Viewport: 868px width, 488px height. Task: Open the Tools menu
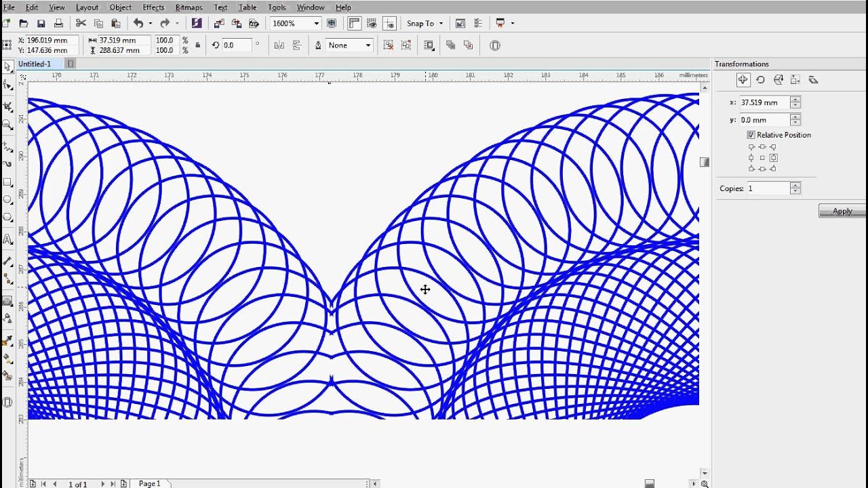[277, 7]
